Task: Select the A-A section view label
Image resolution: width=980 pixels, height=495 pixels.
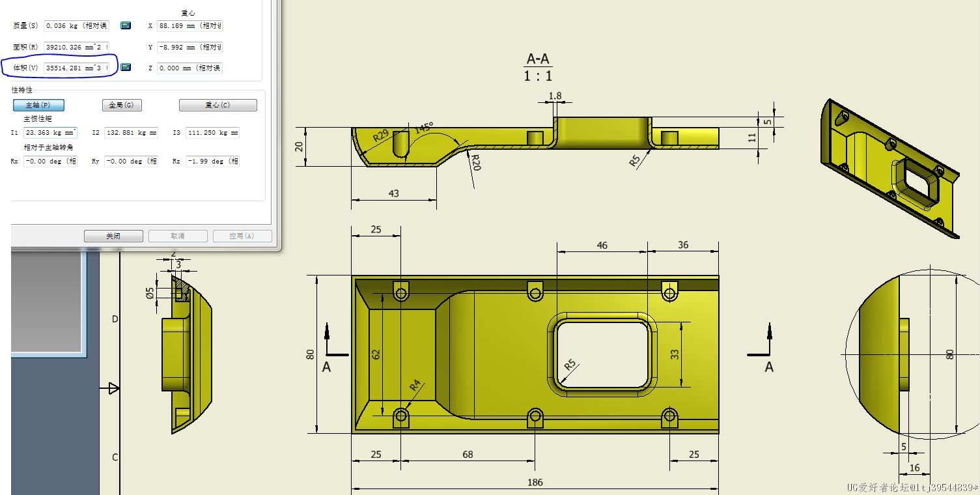Action: click(539, 59)
